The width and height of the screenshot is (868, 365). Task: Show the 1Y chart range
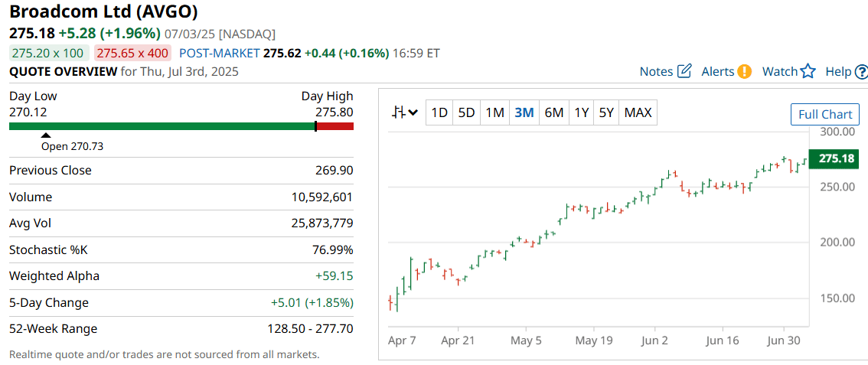click(581, 112)
